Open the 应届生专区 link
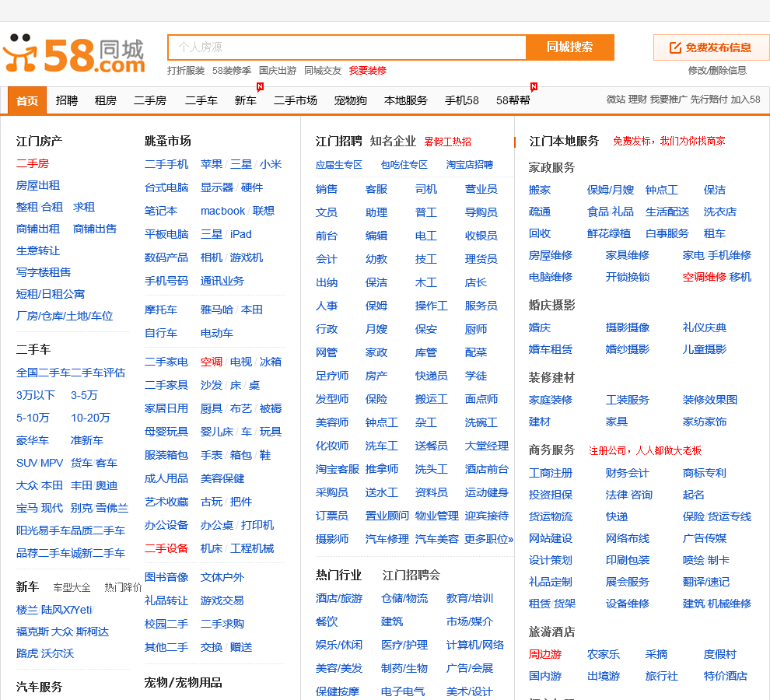770x700 pixels. [x=339, y=165]
